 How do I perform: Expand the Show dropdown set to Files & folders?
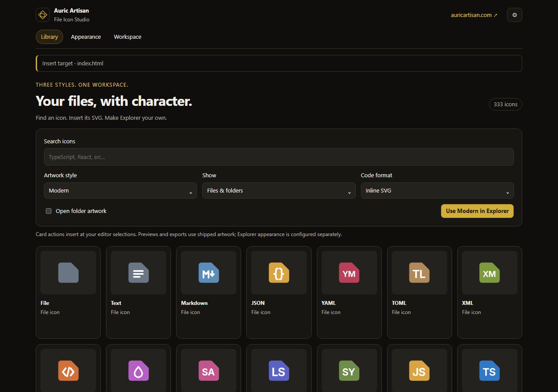tap(279, 191)
